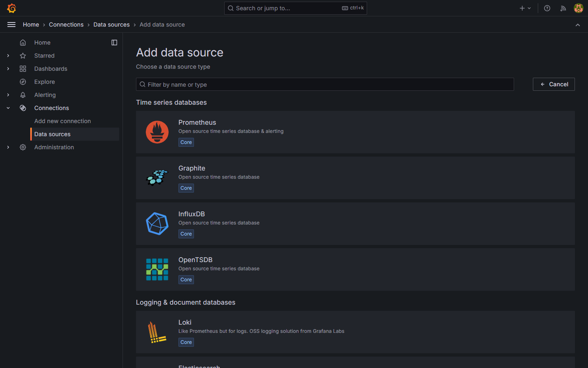Click the Core badge under Loki
This screenshot has height=368, width=588.
pyautogui.click(x=186, y=342)
